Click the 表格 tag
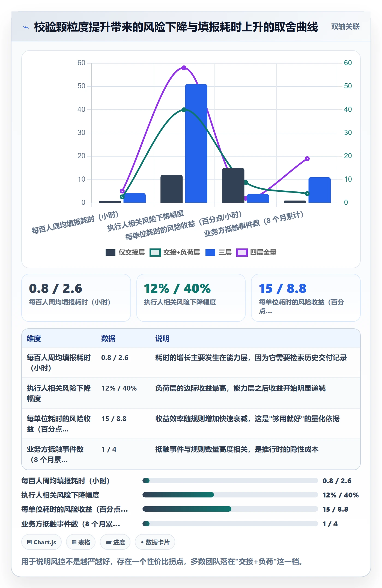This screenshot has height=588, width=382. click(x=81, y=542)
